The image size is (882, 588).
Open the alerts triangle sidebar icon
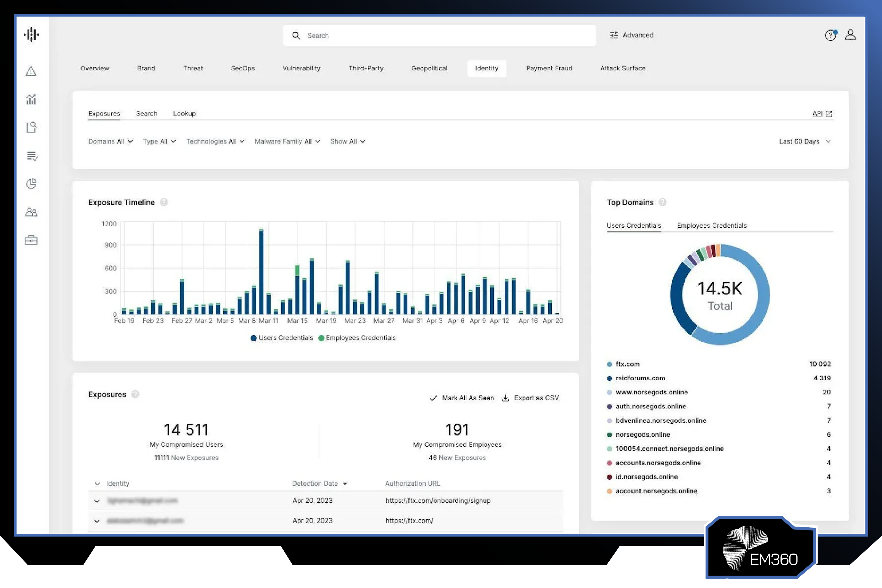pos(31,71)
